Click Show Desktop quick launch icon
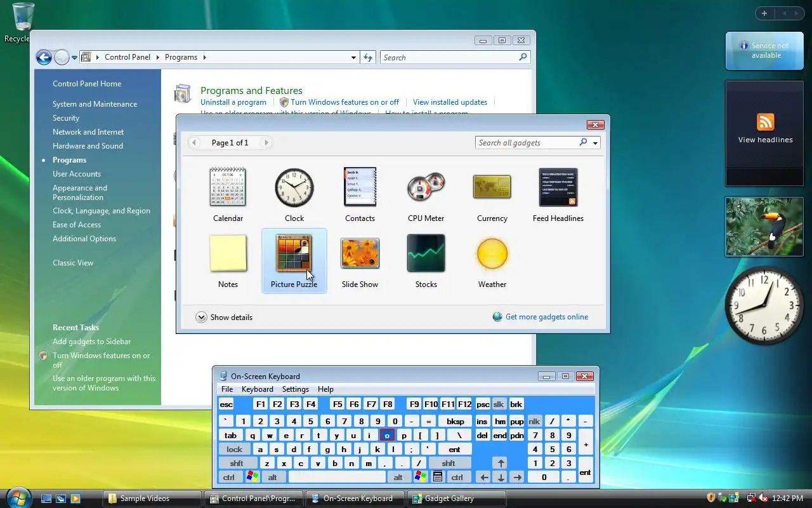 [46, 498]
